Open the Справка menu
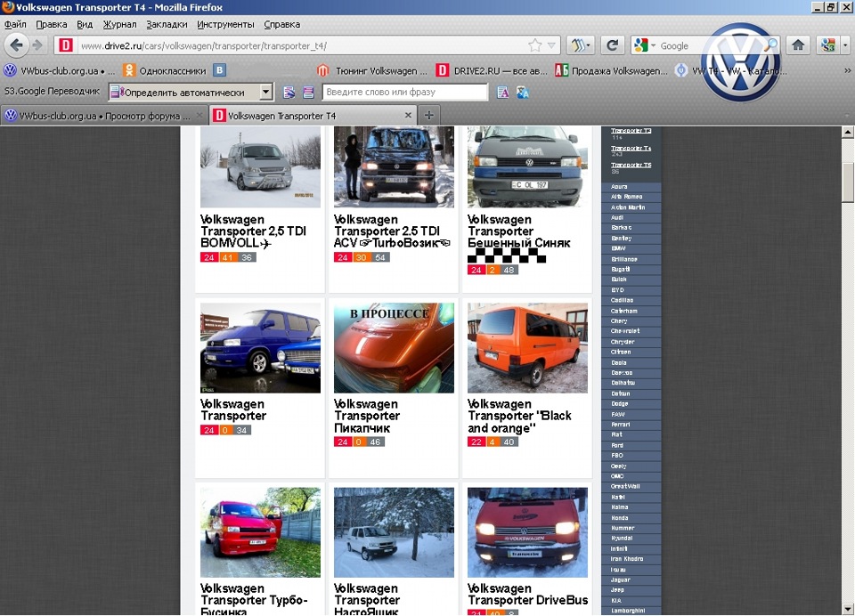The width and height of the screenshot is (855, 616). tap(282, 25)
